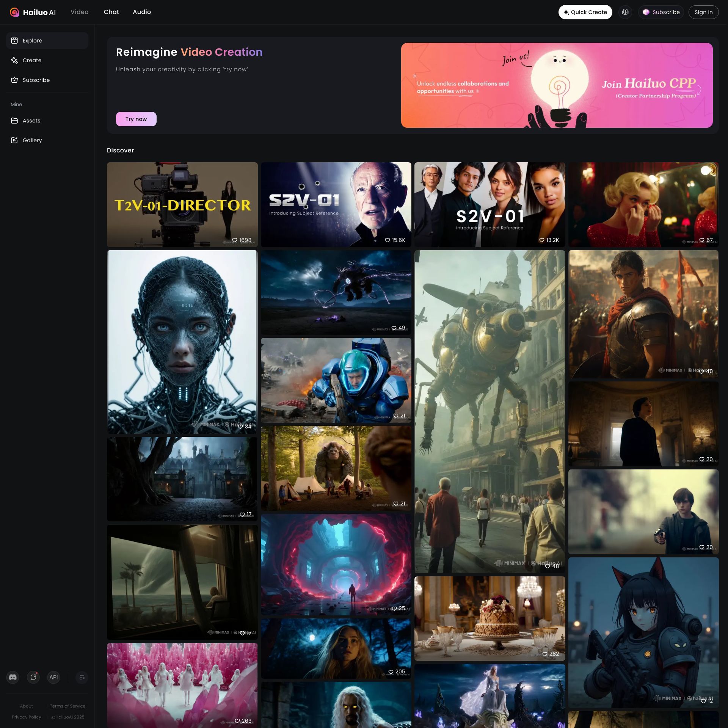The width and height of the screenshot is (728, 728).
Task: Like the cat-eared soldier video with 12 hearts
Action: [703, 701]
